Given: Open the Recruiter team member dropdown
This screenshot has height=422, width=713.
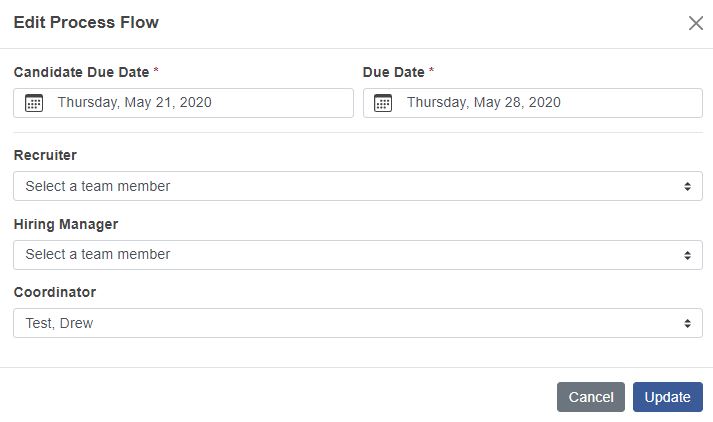Looking at the screenshot, I should pos(350,186).
